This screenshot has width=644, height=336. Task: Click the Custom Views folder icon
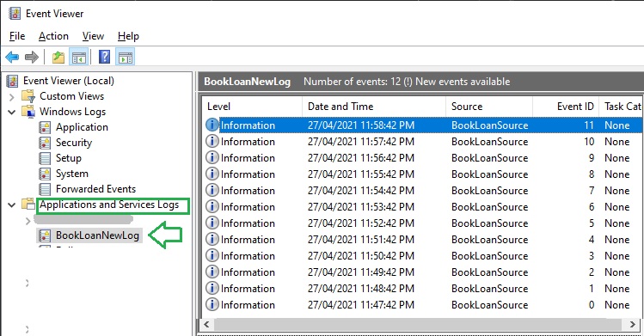click(28, 96)
